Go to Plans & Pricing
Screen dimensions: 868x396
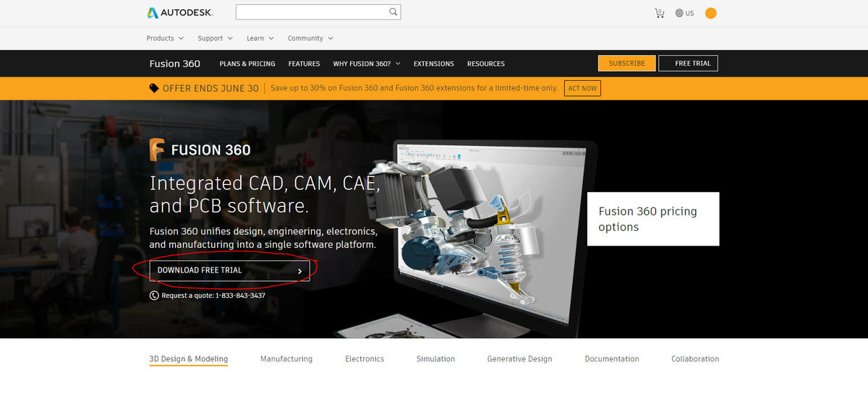[247, 64]
